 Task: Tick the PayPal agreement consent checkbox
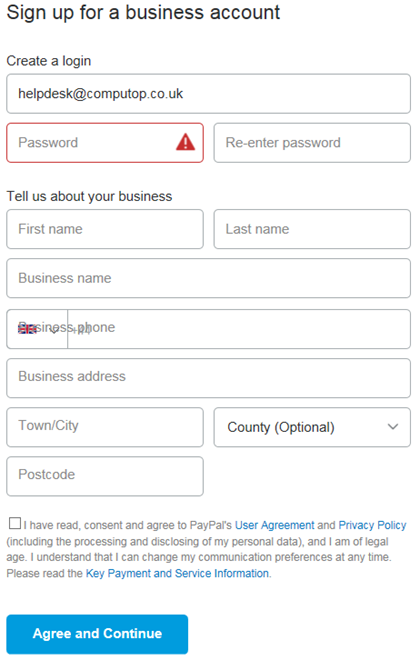point(15,523)
